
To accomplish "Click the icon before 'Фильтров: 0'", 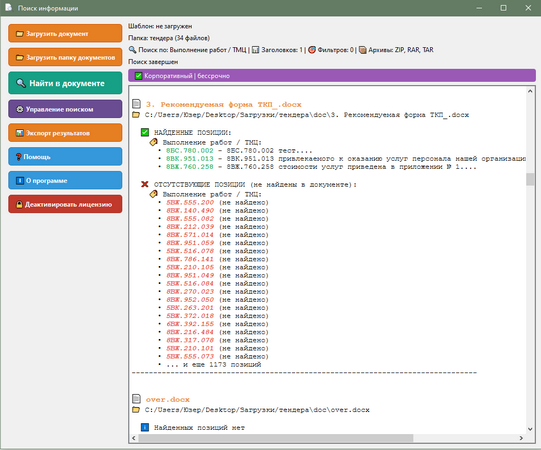I will point(312,50).
